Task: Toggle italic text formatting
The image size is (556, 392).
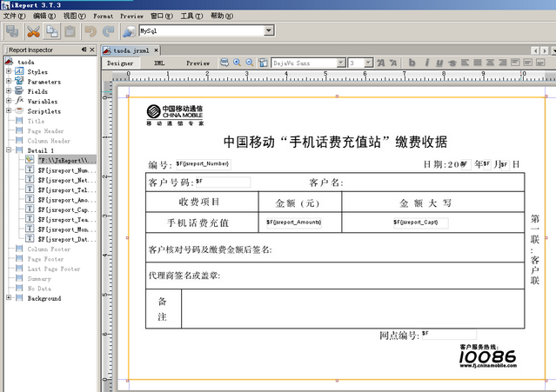Action: [426, 63]
